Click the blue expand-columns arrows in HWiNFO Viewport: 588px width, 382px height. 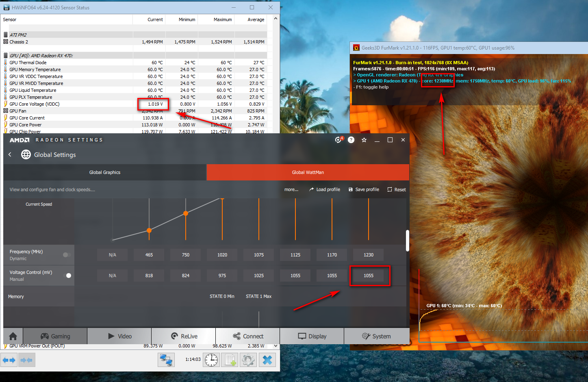pos(9,360)
